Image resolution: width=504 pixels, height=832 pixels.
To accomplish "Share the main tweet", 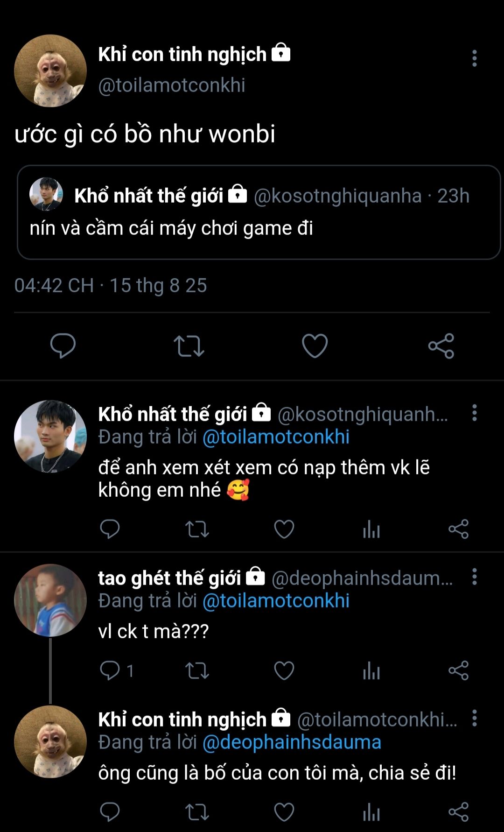I will pyautogui.click(x=441, y=346).
